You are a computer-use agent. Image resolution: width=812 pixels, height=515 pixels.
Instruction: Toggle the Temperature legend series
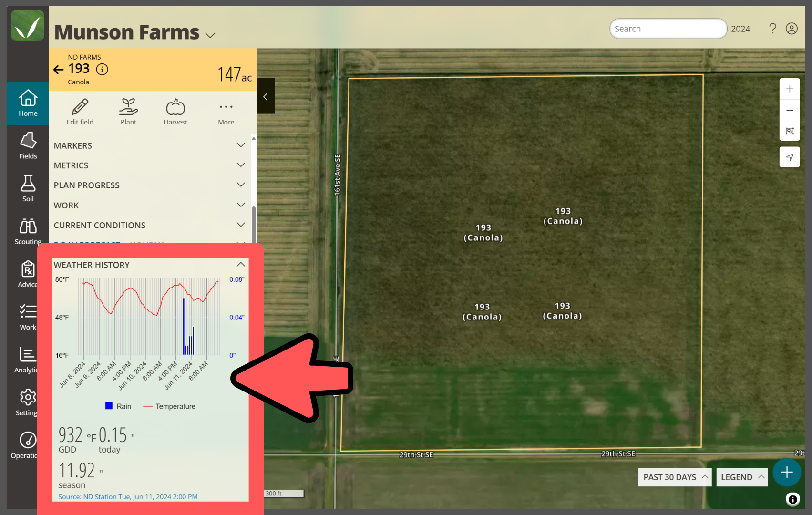coord(169,406)
